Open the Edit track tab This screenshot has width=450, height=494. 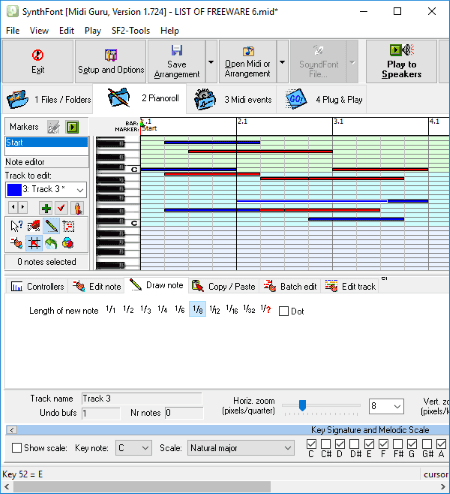(350, 286)
